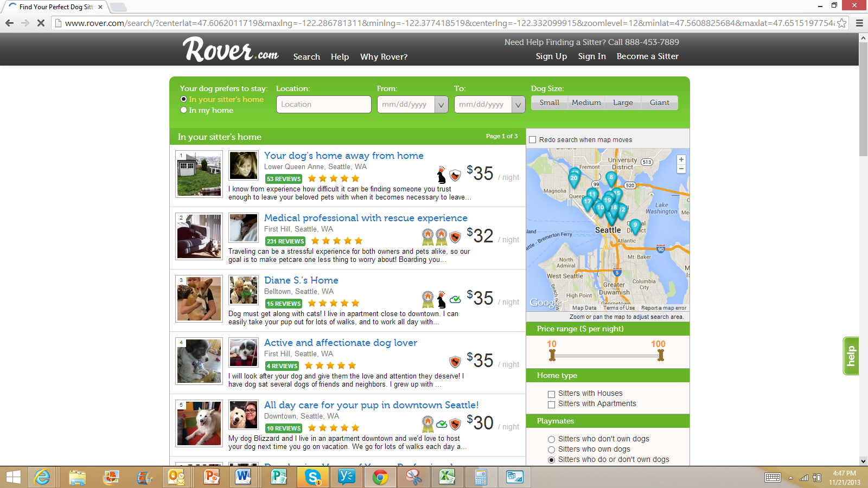Select 'In my home' radio option
This screenshot has height=488, width=868.
pyautogui.click(x=184, y=110)
